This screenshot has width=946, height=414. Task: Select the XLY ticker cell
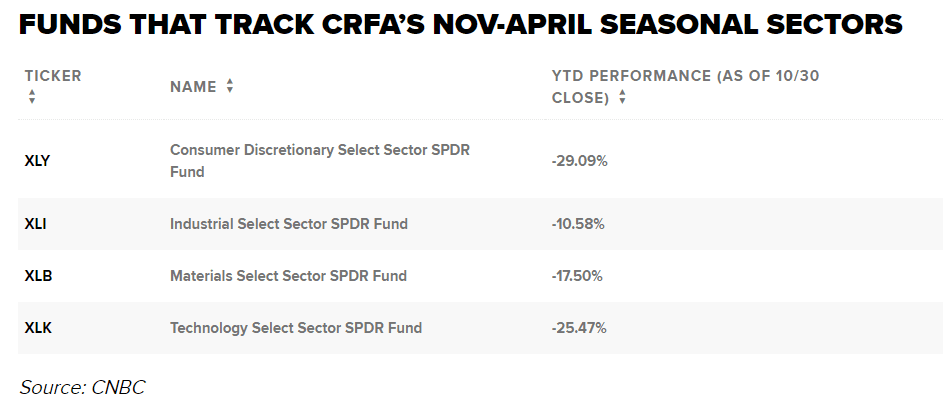37,160
